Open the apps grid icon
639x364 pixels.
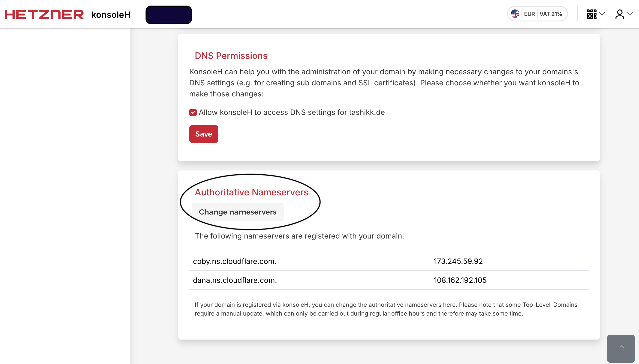click(x=592, y=15)
